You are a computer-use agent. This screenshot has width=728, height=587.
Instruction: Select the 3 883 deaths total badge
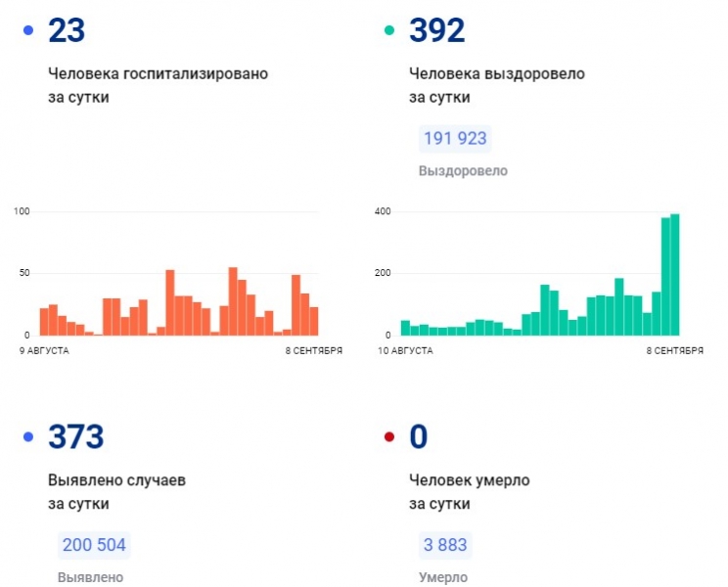click(444, 545)
